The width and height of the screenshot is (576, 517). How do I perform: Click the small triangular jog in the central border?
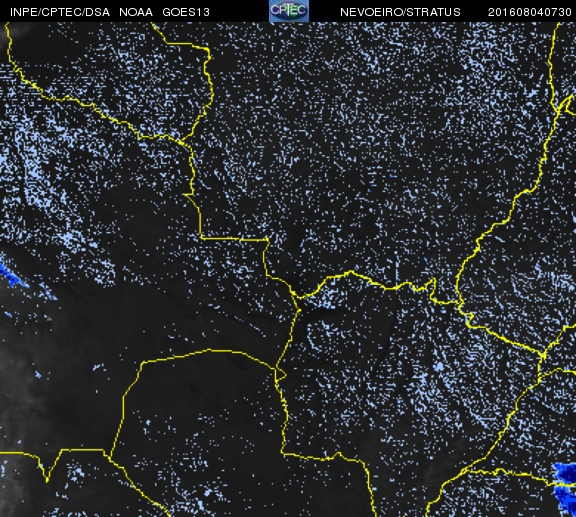click(x=281, y=374)
